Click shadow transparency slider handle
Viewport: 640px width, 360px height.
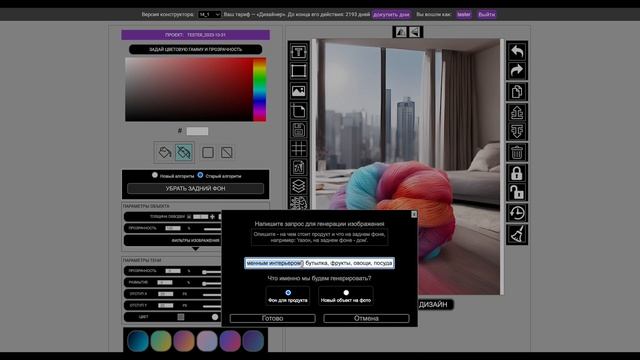point(204,271)
